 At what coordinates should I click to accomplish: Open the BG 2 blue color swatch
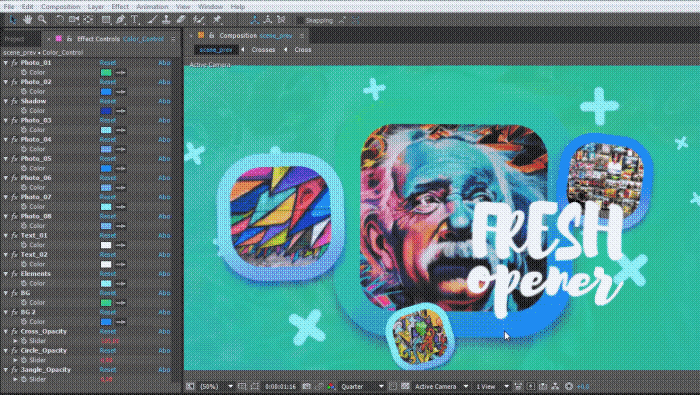(x=106, y=322)
